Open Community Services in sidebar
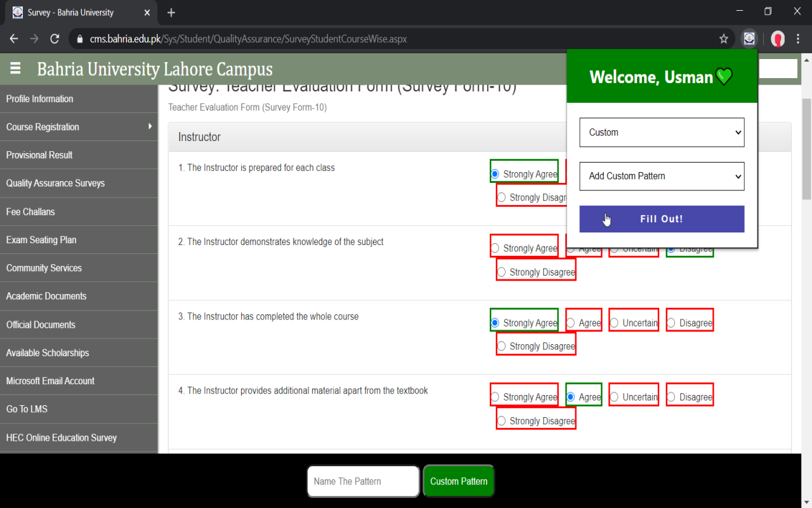The height and width of the screenshot is (508, 812). (x=79, y=268)
